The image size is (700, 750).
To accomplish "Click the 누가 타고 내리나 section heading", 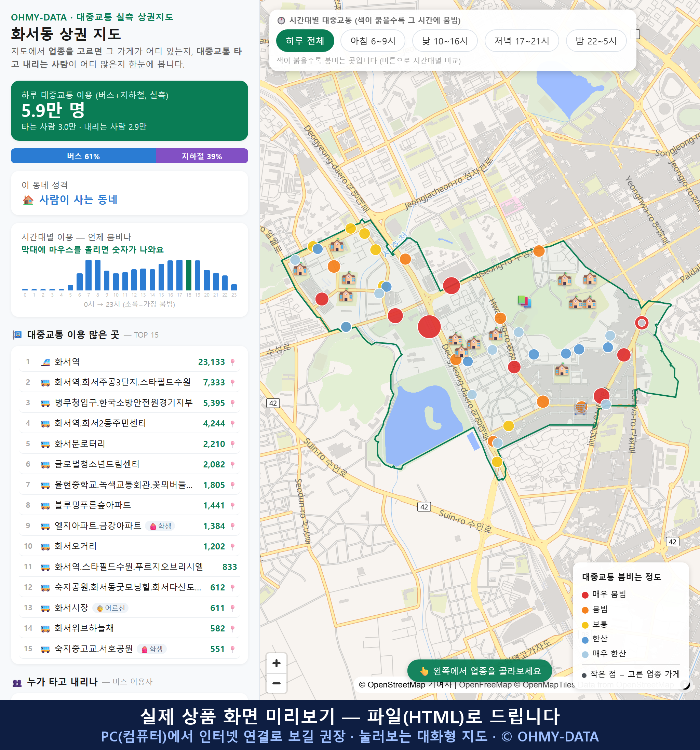I will (x=62, y=682).
